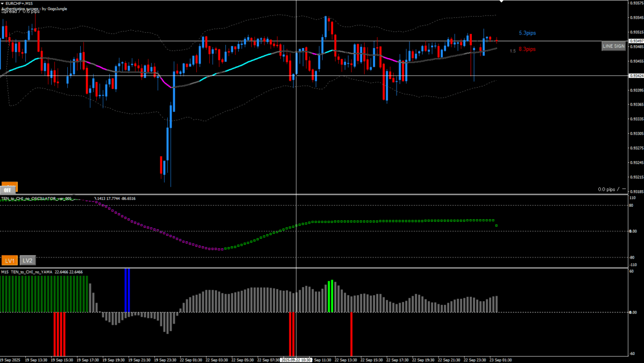Viewport: 644px width, 363px height.
Task: Click the last green oscillator dot
Action: tap(496, 225)
